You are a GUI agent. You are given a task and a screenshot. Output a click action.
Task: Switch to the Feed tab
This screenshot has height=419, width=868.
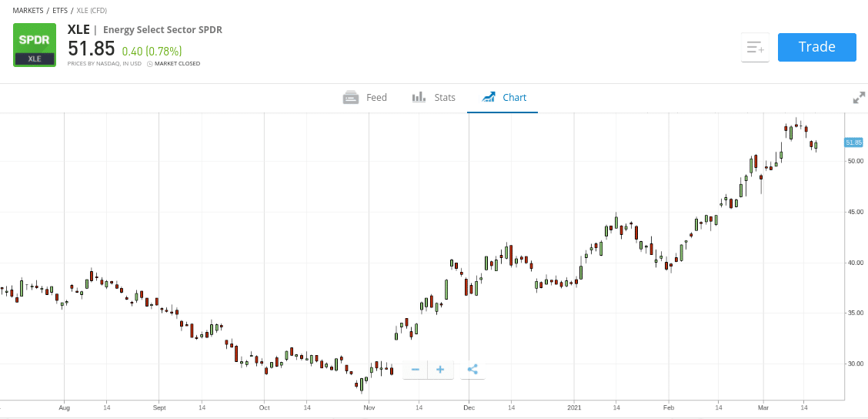[x=365, y=98]
